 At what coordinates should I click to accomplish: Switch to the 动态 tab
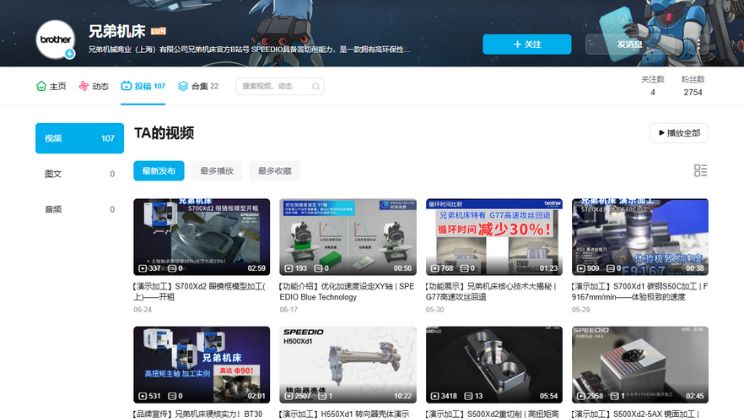[x=93, y=86]
